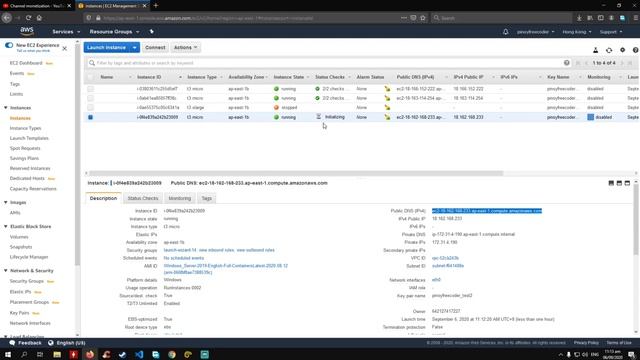This screenshot has height=360, width=640.
Task: Open Security Groups in the sidebar
Action: (x=27, y=281)
